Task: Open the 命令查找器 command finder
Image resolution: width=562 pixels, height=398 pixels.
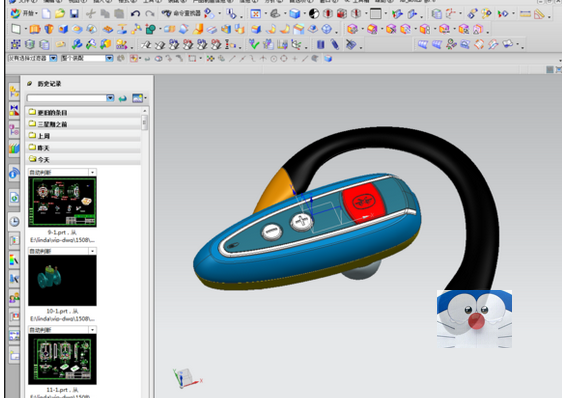Action: pyautogui.click(x=181, y=14)
